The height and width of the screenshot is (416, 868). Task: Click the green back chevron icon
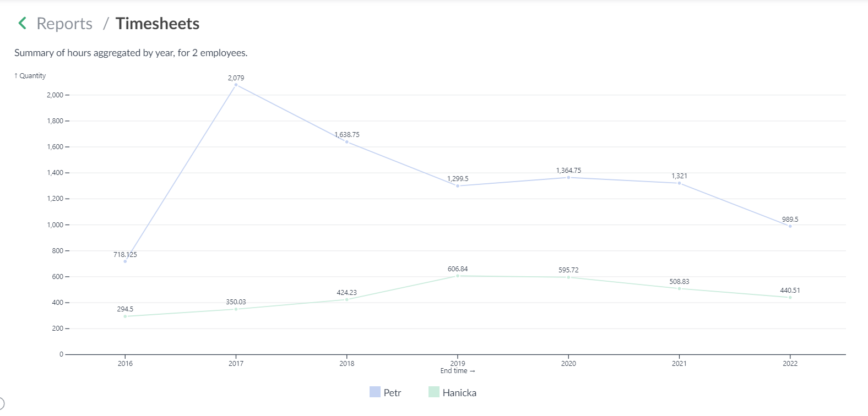(x=23, y=23)
